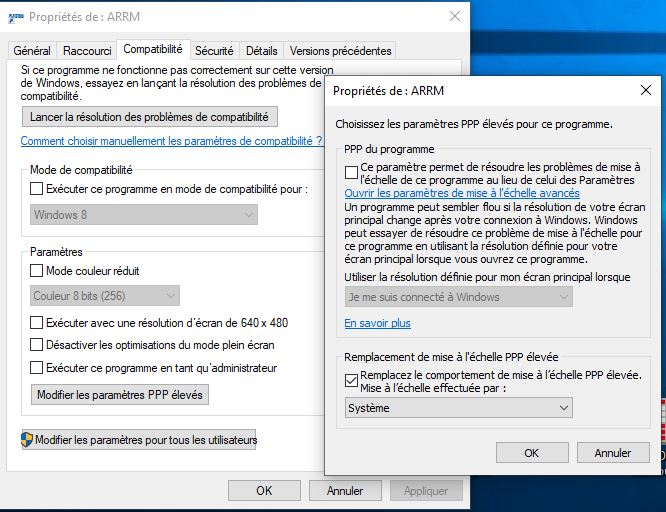Click Modifier les paramètres PPP élevés button
Viewport: 666px width, 512px height.
point(120,395)
